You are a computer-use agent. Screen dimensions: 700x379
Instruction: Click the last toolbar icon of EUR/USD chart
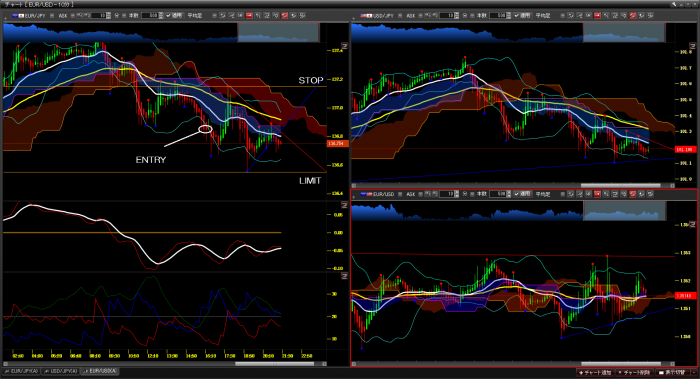(x=650, y=194)
